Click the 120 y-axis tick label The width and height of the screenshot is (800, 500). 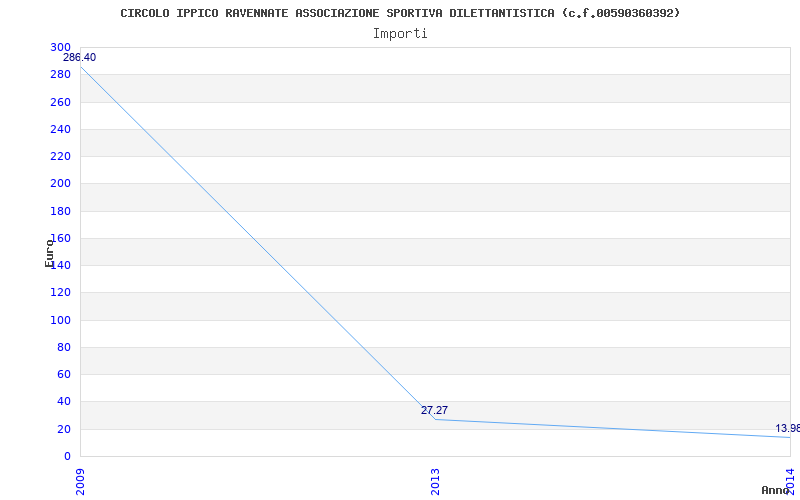pos(60,293)
